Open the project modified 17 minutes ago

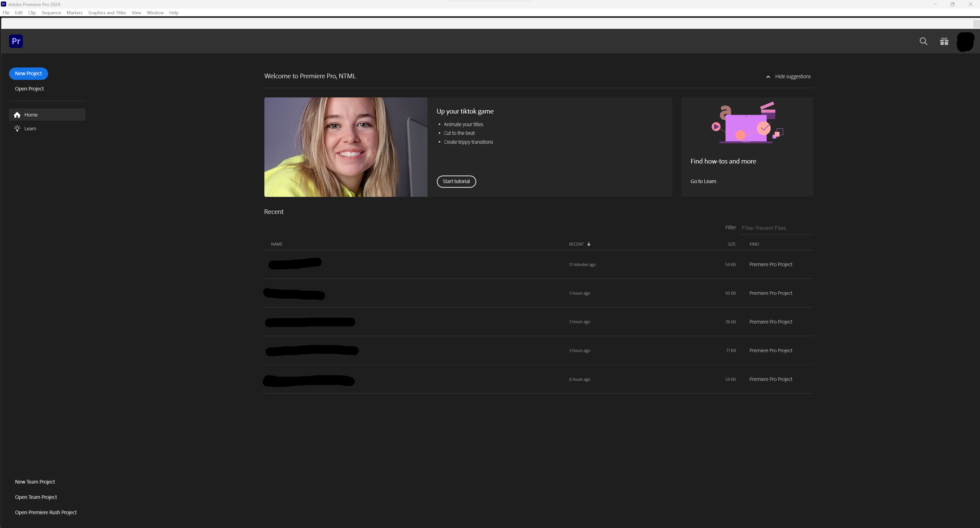(x=295, y=263)
